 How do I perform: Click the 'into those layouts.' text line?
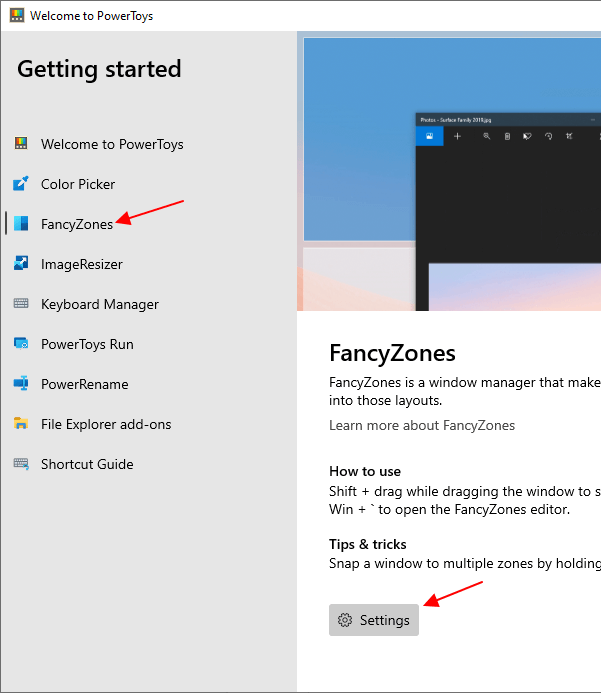tap(386, 400)
